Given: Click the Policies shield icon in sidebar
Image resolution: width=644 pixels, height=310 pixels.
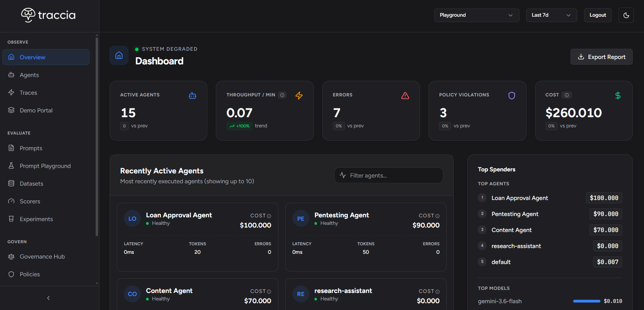Looking at the screenshot, I should (11, 274).
